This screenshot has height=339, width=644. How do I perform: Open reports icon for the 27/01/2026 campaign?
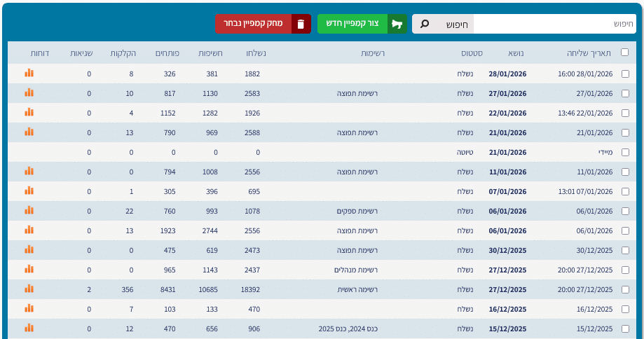[29, 92]
